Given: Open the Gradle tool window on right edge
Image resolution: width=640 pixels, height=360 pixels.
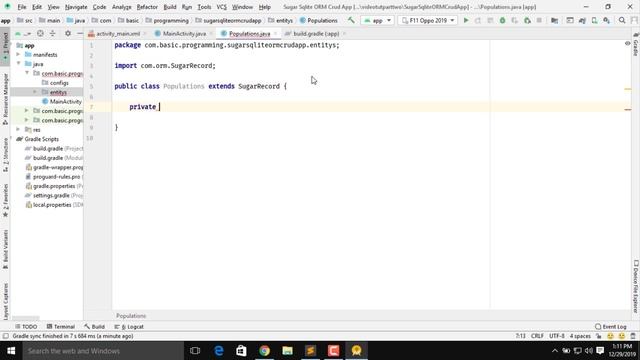Looking at the screenshot, I should coord(636,45).
